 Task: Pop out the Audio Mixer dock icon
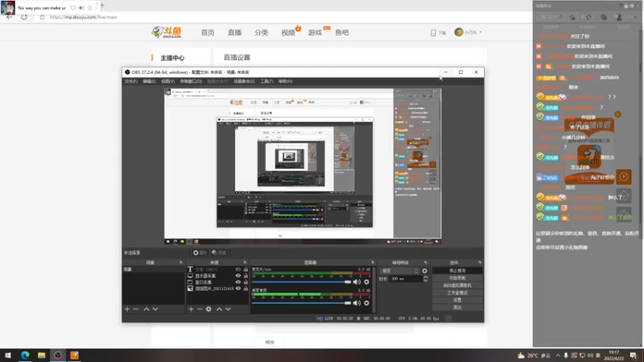(x=373, y=262)
